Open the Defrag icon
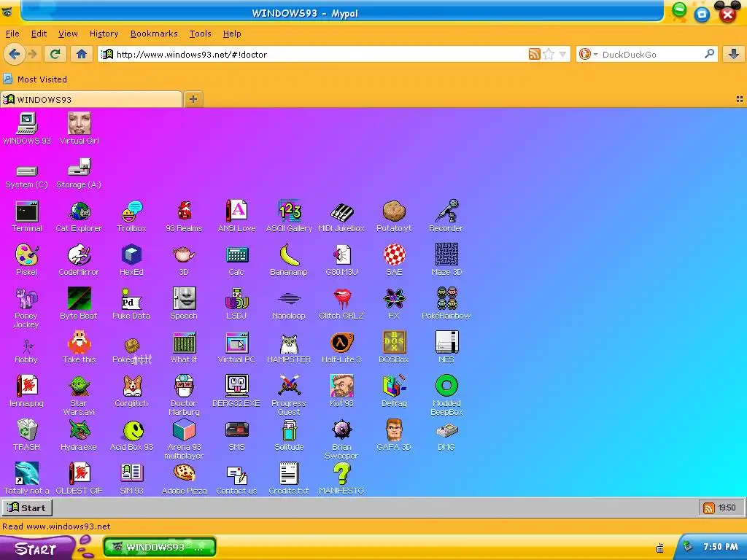747x560 pixels. (394, 392)
